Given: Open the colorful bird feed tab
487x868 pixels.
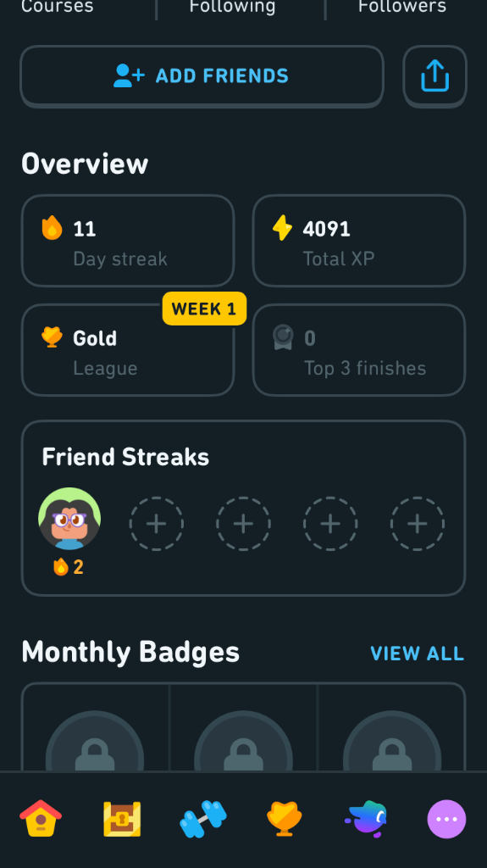Looking at the screenshot, I should click(366, 819).
